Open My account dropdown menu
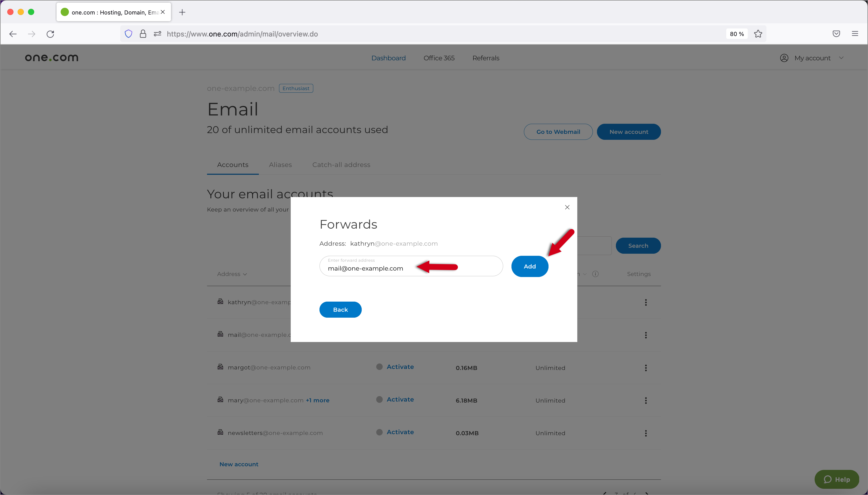 coord(813,58)
